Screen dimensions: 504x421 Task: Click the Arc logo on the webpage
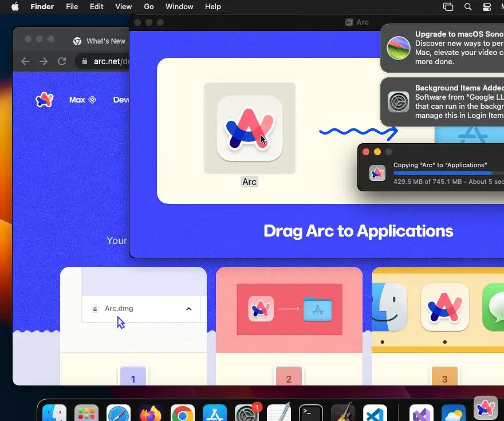click(x=44, y=100)
